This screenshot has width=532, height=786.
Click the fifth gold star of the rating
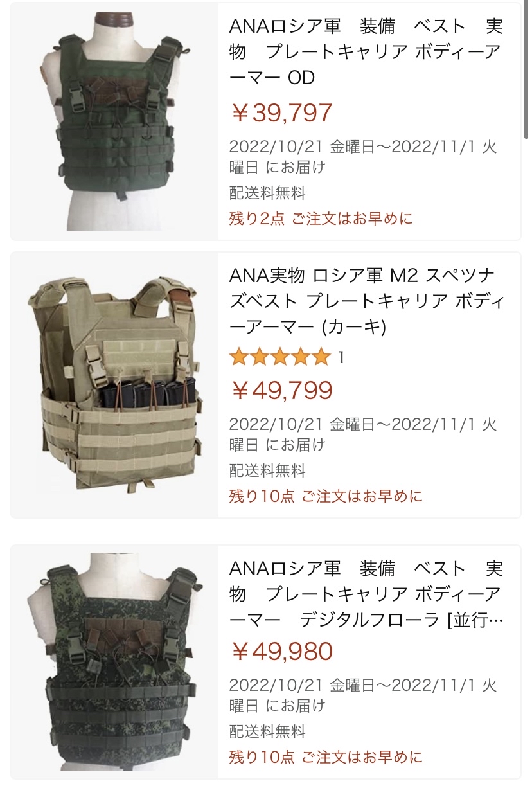pyautogui.click(x=321, y=357)
